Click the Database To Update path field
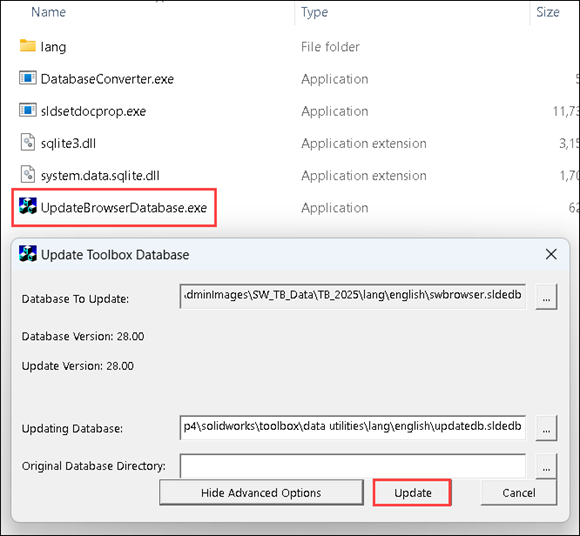580x536 pixels. click(x=353, y=296)
